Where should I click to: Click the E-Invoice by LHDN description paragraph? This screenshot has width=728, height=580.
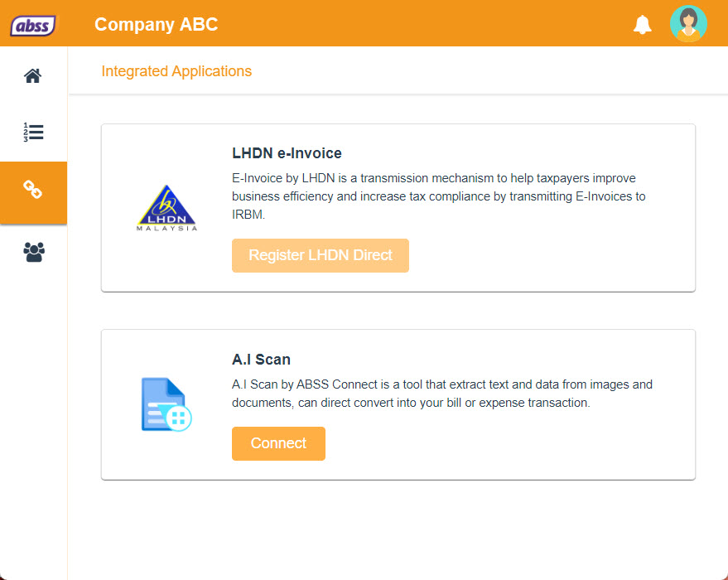pos(438,196)
